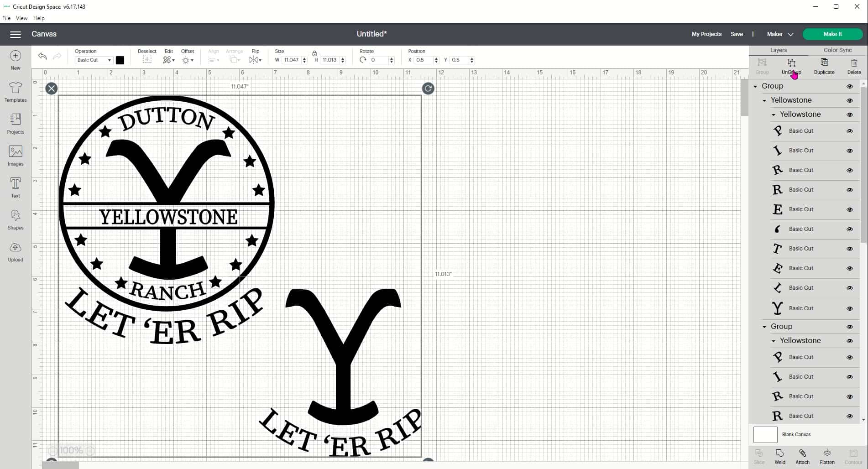Attach the selected layers
Viewport: 868px width, 469px height.
802,457
